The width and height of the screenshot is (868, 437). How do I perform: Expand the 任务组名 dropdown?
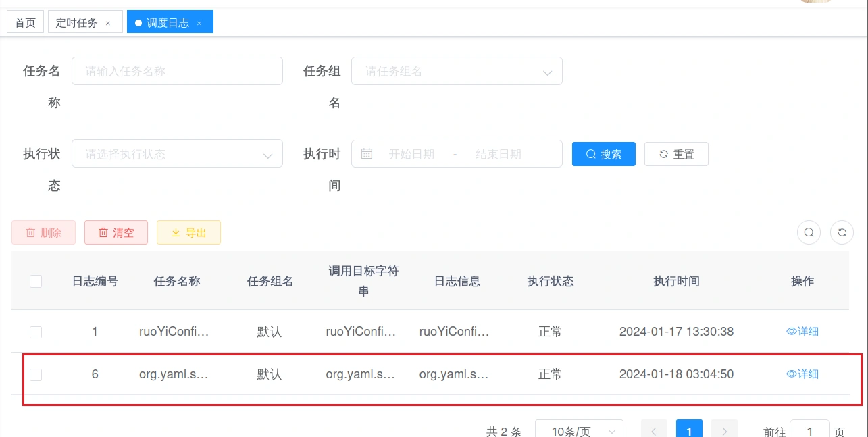(457, 72)
